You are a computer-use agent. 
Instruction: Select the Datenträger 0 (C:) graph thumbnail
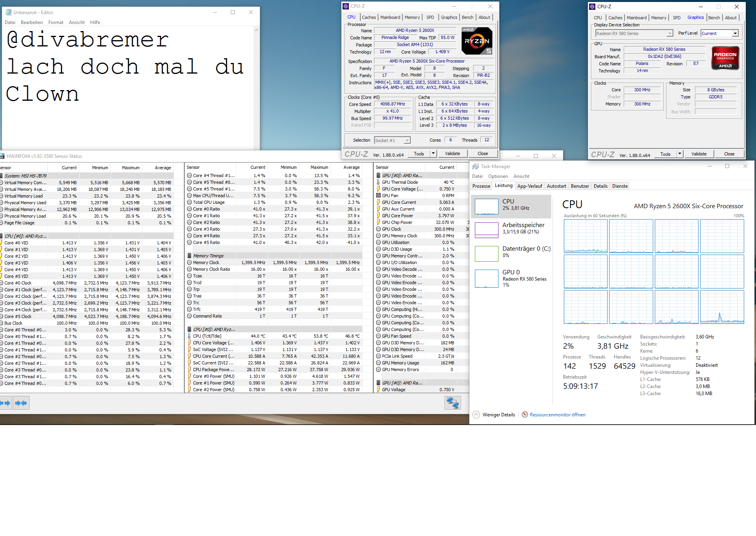pyautogui.click(x=487, y=253)
